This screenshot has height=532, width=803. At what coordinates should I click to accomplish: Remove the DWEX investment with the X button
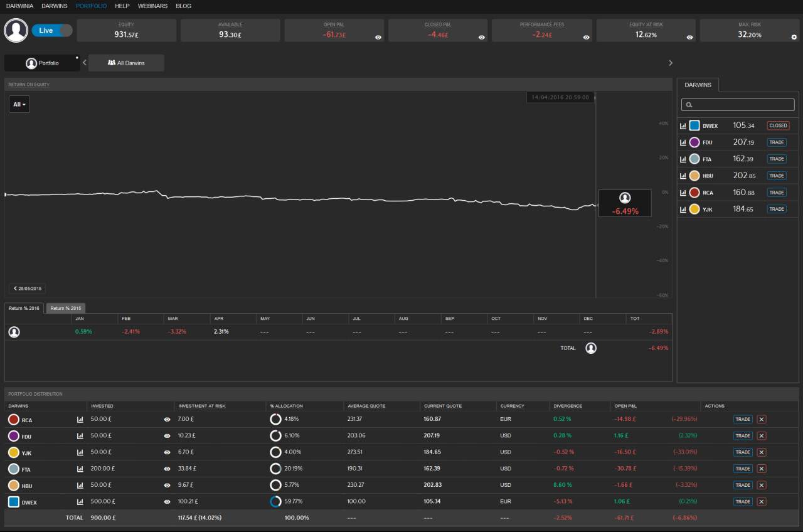tap(762, 501)
